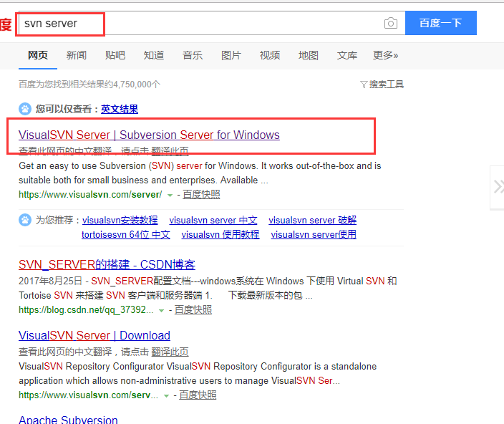
Task: Click the camera image search icon
Action: (x=391, y=23)
